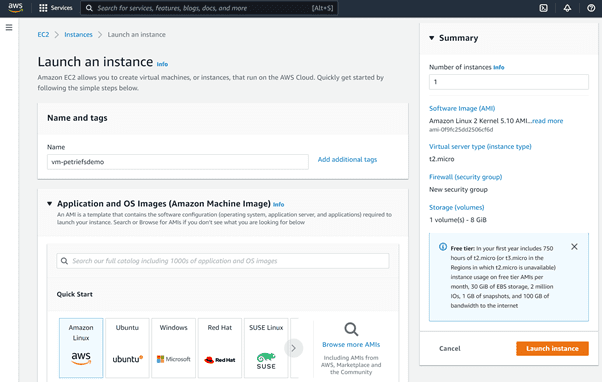
Task: Go to Instances breadcrumb link
Action: 78,35
